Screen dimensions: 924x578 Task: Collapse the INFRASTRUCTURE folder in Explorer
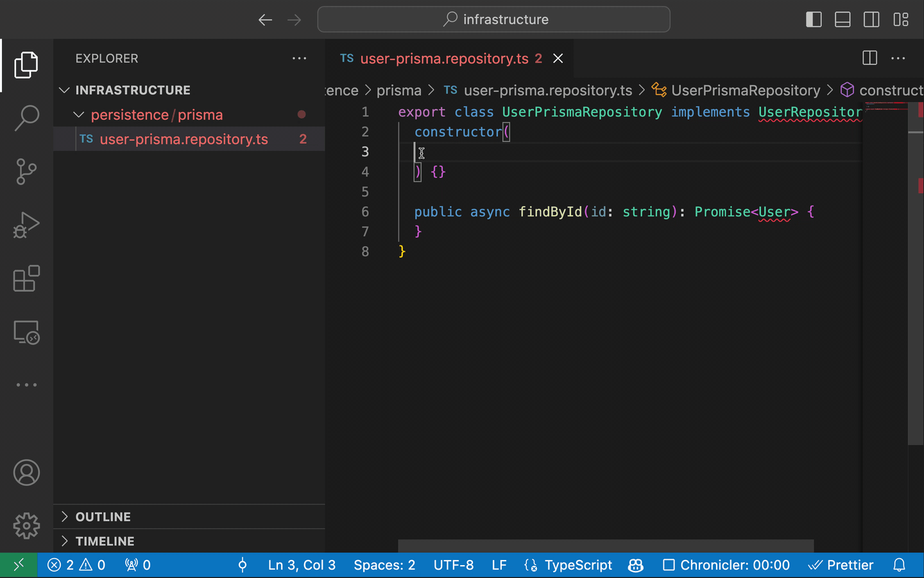click(x=64, y=90)
